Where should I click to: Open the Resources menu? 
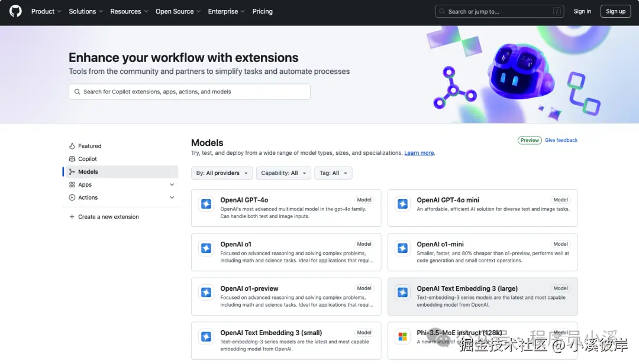[129, 11]
